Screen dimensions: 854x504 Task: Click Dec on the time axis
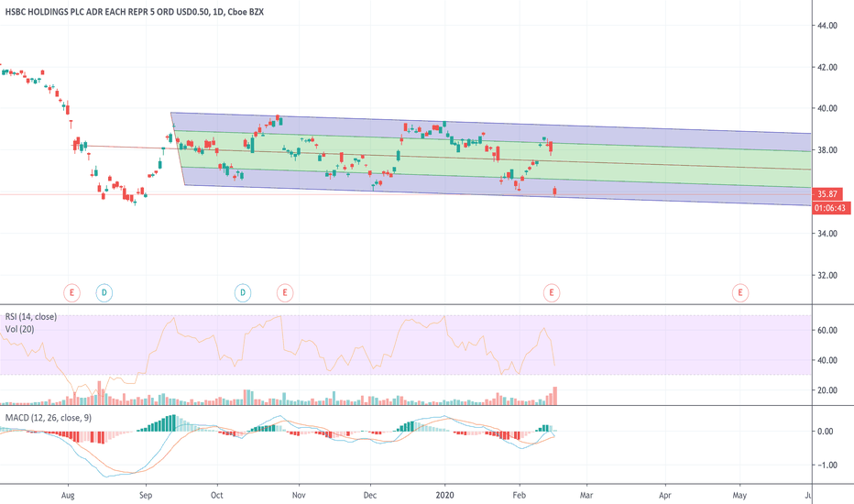click(x=370, y=495)
